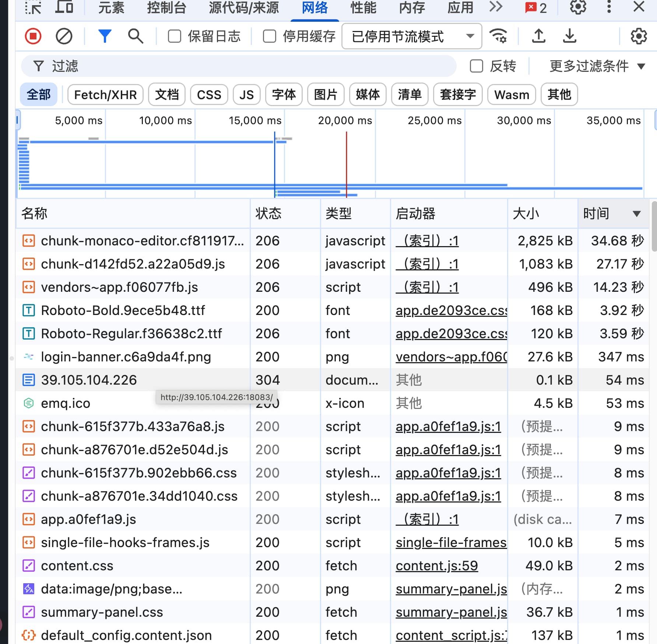Stop recording network log

click(33, 36)
